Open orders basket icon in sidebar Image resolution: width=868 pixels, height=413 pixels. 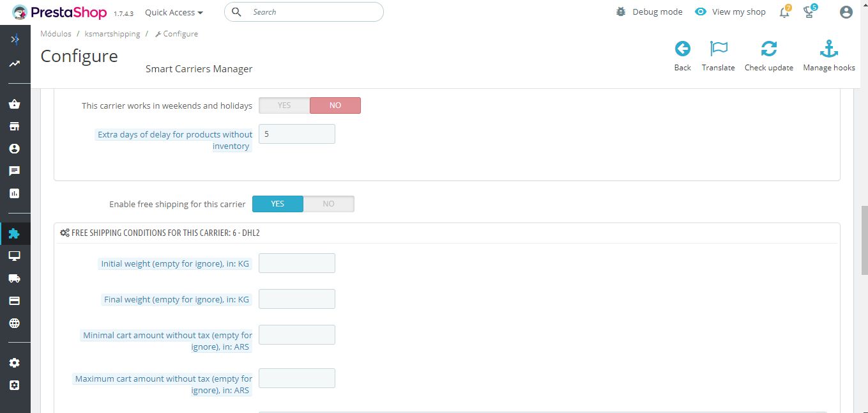coord(14,104)
